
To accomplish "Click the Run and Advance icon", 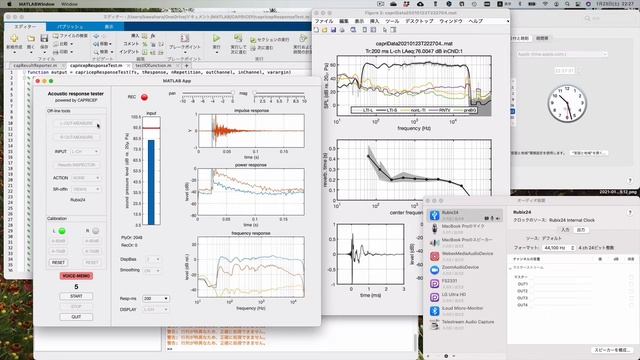I will click(238, 38).
